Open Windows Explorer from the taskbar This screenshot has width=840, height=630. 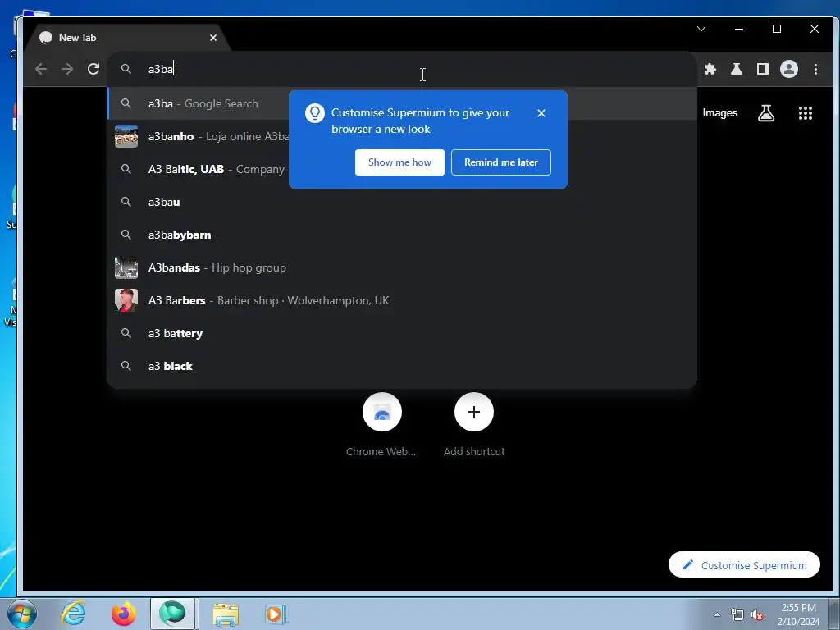[x=226, y=614]
